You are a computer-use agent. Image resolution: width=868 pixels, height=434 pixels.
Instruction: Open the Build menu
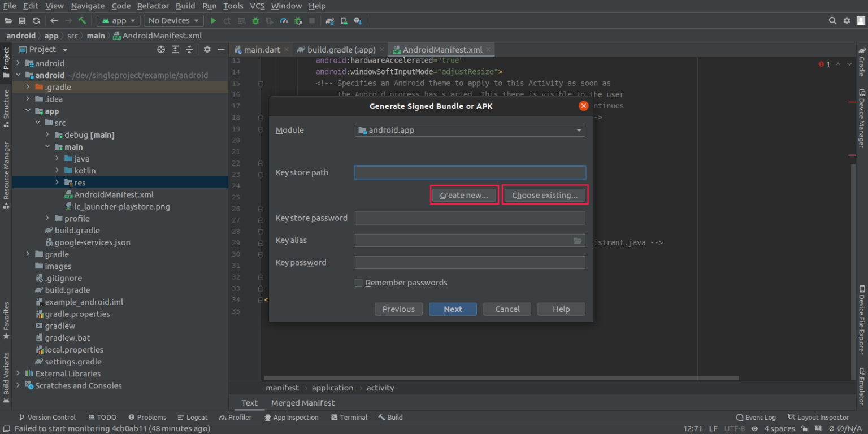185,6
